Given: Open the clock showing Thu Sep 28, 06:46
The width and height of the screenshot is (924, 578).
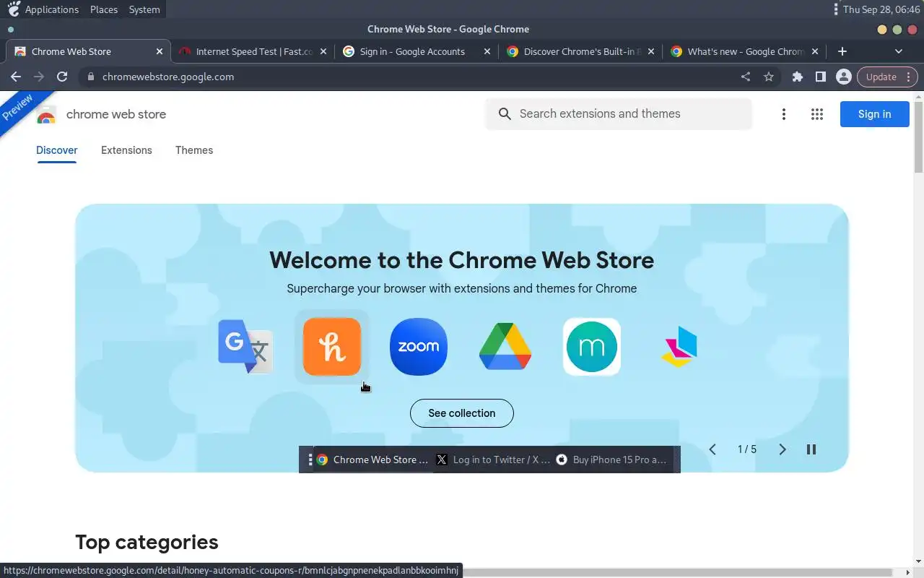Looking at the screenshot, I should [x=881, y=9].
